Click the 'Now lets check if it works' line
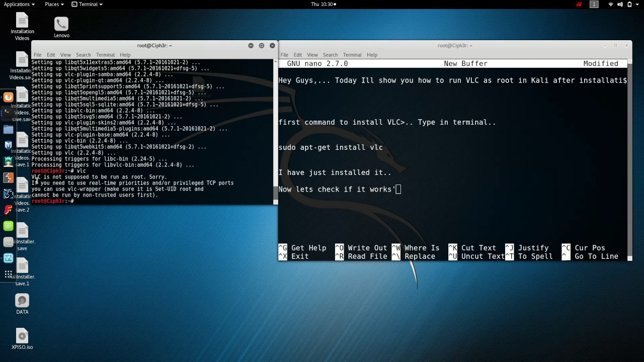 click(x=337, y=189)
